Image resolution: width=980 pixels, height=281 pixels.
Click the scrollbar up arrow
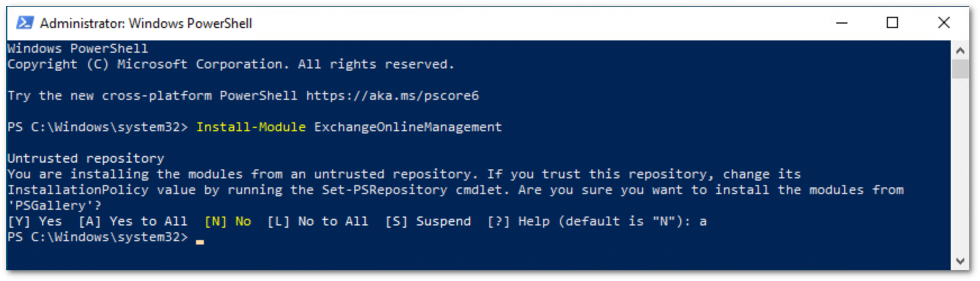(x=960, y=50)
